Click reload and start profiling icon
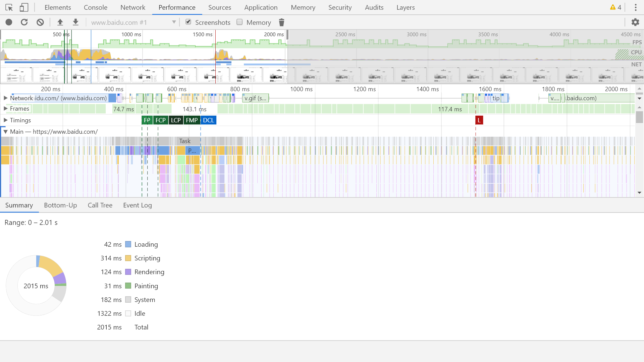 [x=24, y=22]
